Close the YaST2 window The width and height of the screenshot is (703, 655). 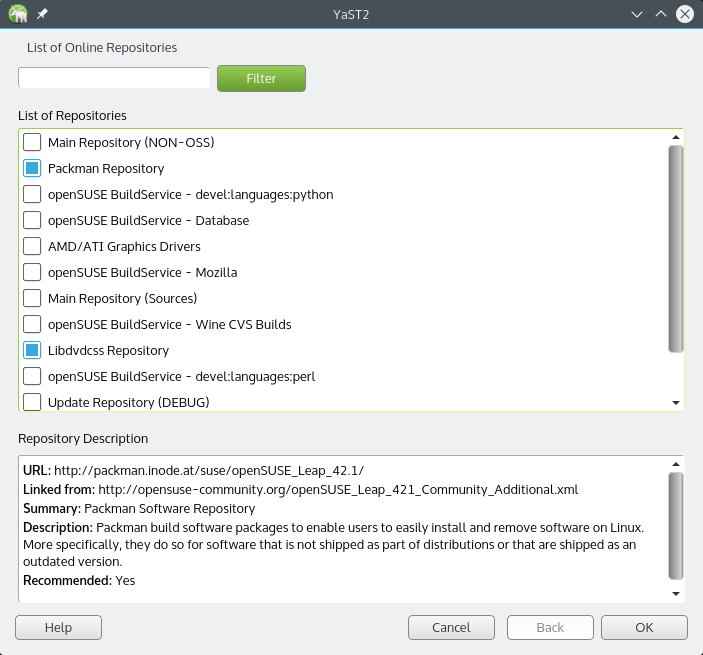coord(685,14)
